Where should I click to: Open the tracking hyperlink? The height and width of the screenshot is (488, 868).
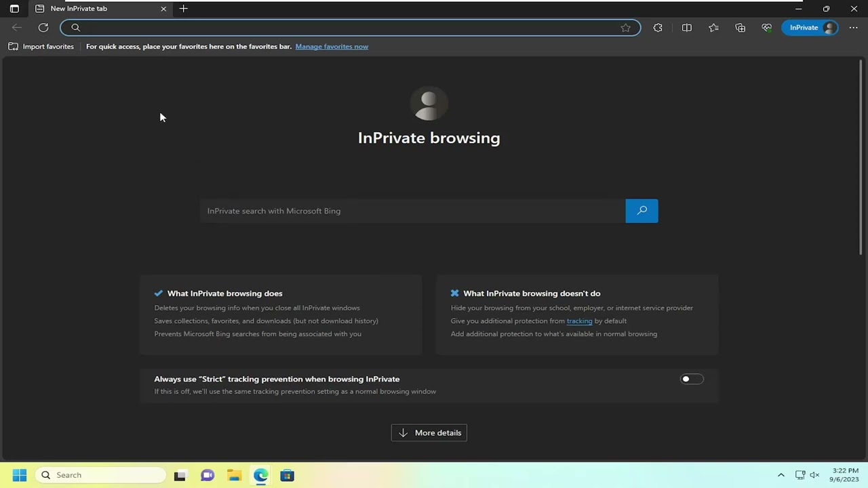pos(579,321)
